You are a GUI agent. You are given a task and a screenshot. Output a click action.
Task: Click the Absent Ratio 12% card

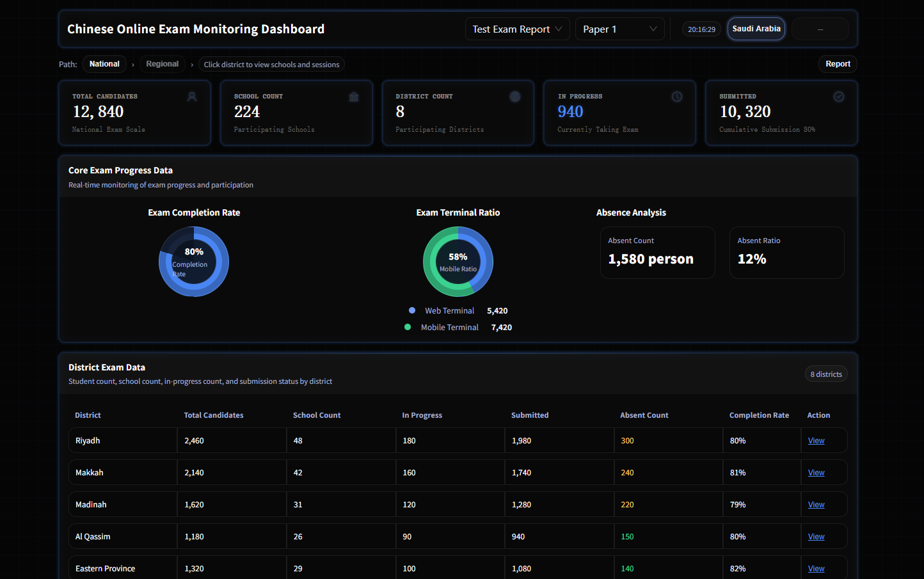(x=787, y=253)
